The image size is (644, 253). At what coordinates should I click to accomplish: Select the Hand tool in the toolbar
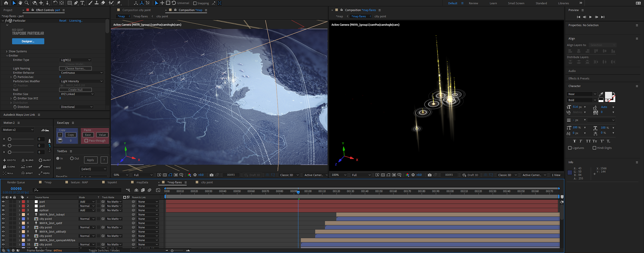tap(20, 3)
